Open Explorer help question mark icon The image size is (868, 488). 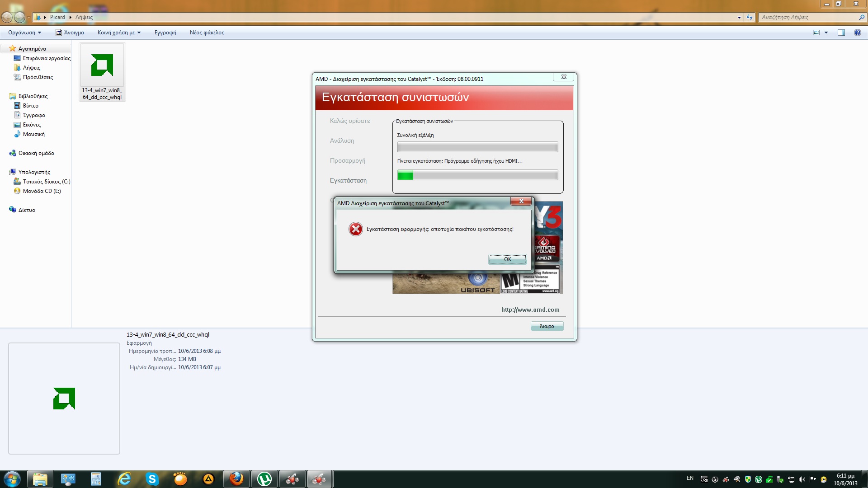click(x=857, y=33)
